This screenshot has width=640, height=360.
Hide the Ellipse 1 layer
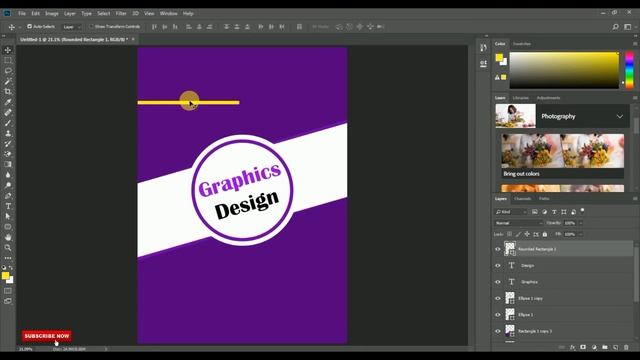[x=498, y=314]
